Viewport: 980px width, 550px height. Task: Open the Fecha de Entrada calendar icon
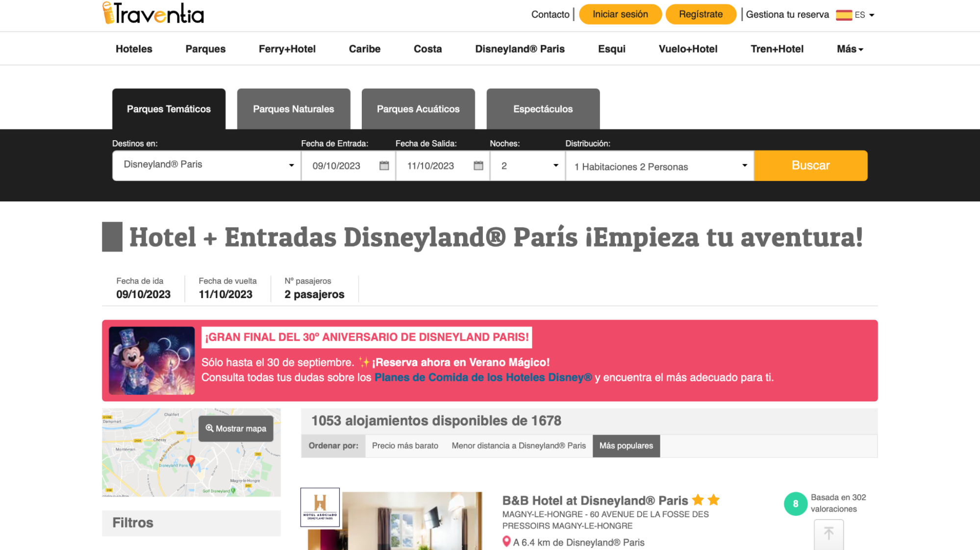coord(384,166)
